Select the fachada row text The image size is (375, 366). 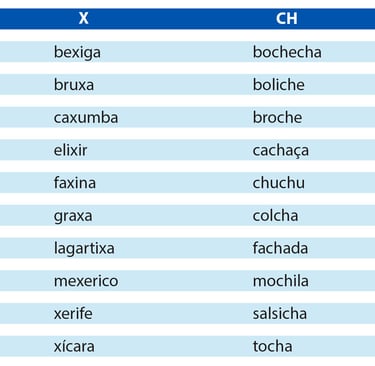(280, 248)
